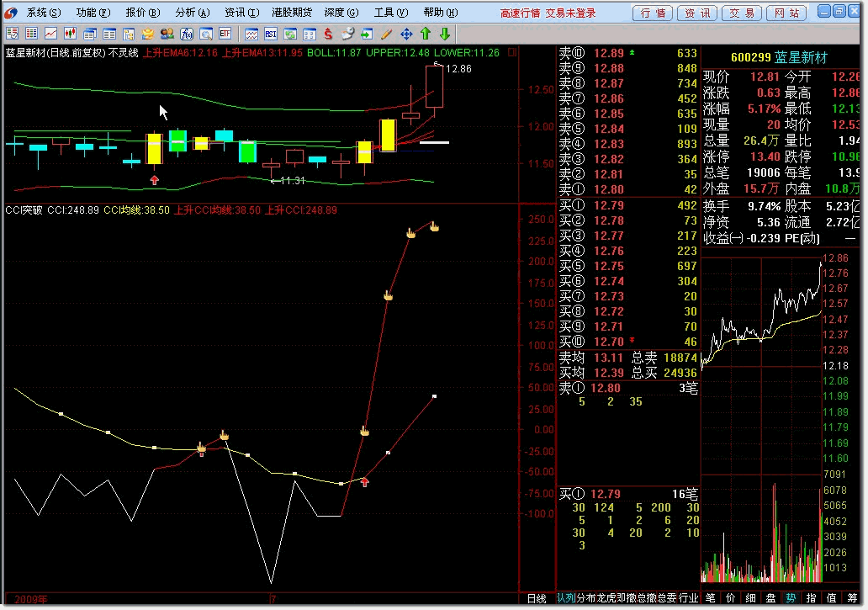
Task: Open the 深度(G) menu
Action: coord(341,12)
